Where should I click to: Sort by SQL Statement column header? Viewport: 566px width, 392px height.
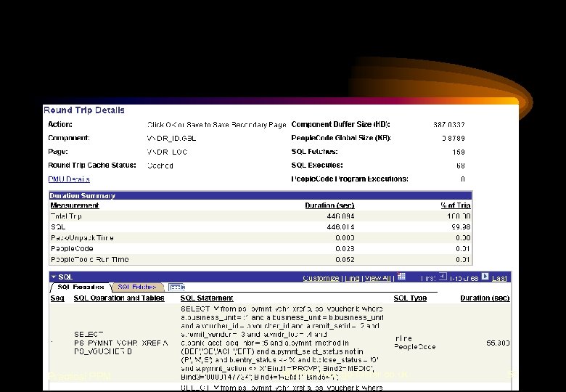pyautogui.click(x=207, y=298)
